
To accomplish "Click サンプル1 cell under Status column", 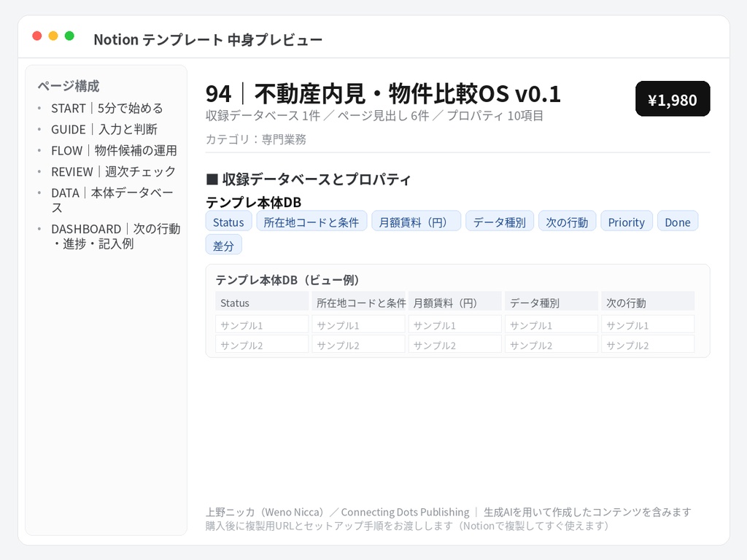I will 262,324.
